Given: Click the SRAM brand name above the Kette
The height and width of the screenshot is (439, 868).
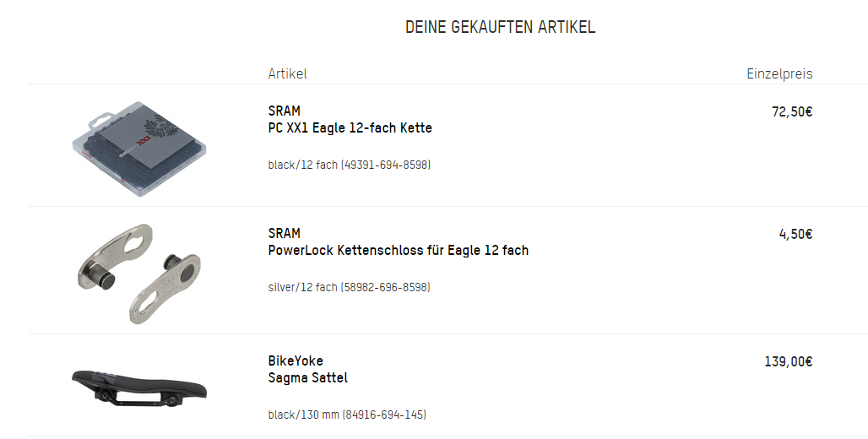Looking at the screenshot, I should point(285,111).
